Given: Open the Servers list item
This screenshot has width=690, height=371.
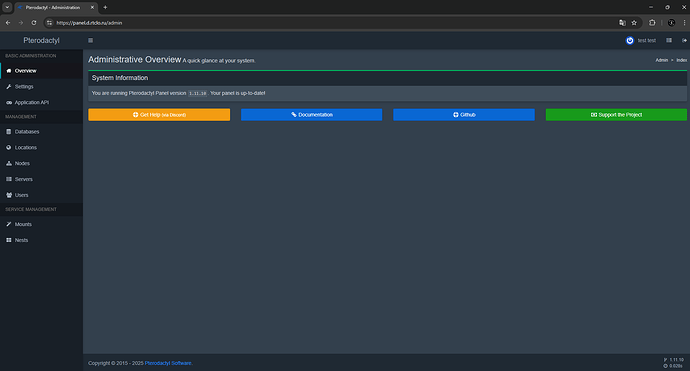Looking at the screenshot, I should [41, 179].
